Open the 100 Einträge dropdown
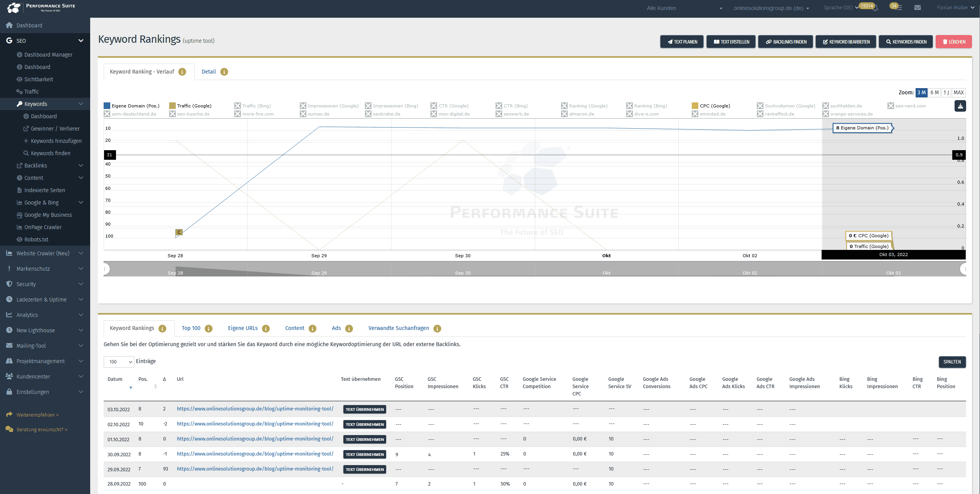The height and width of the screenshot is (494, 980). coord(119,362)
